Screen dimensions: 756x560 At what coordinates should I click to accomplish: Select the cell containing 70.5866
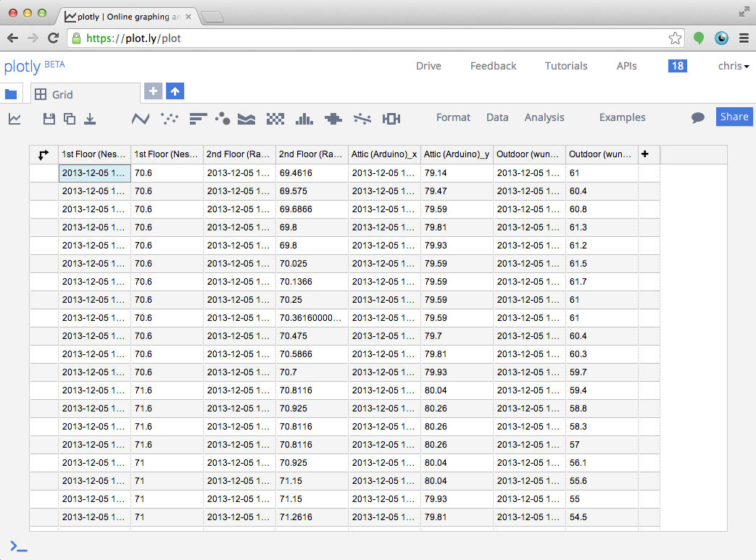click(x=312, y=354)
